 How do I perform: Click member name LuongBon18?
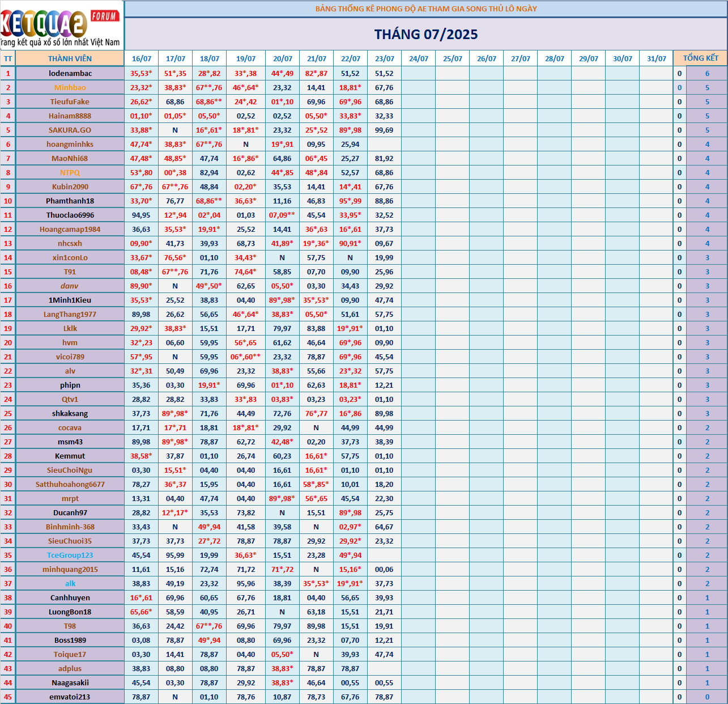(70, 612)
